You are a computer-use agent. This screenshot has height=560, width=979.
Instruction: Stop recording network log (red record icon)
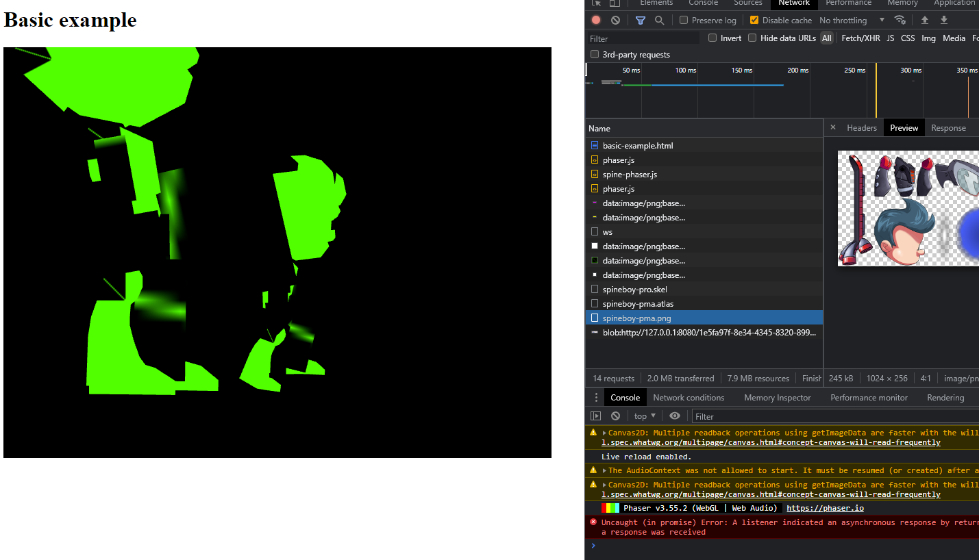tap(595, 20)
